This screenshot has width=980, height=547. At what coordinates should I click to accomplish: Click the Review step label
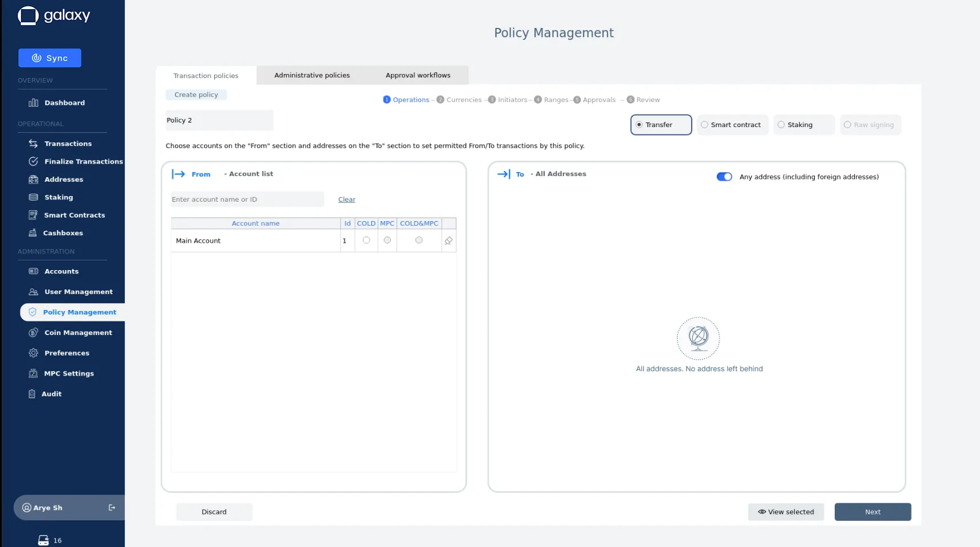pos(648,100)
